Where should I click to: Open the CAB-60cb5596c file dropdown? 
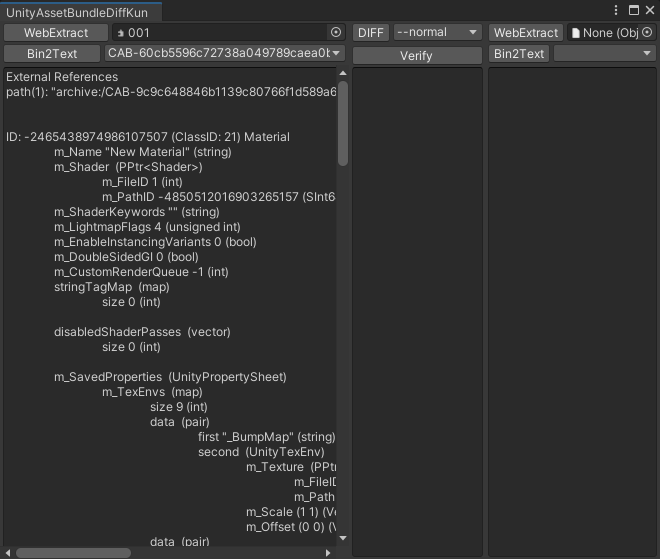tap(225, 53)
